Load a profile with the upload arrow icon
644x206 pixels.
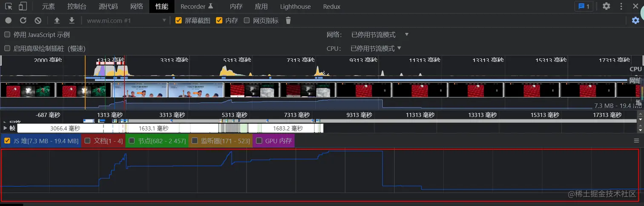coord(57,20)
